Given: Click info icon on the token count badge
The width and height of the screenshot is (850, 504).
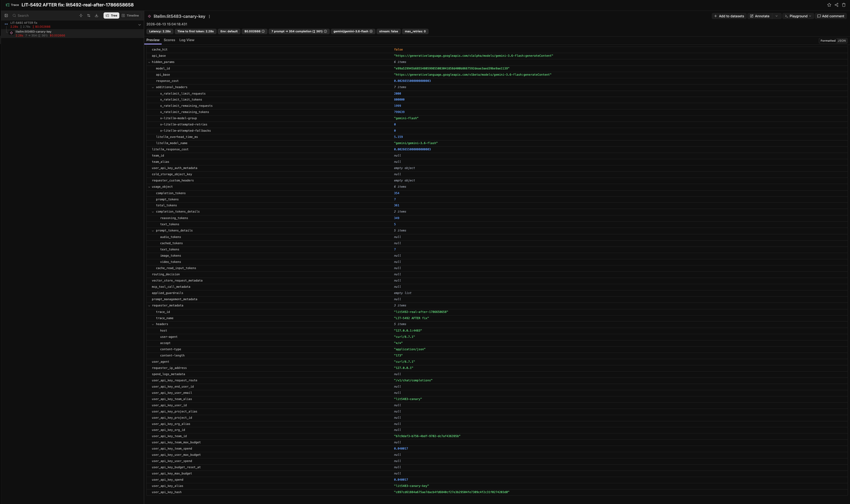Looking at the screenshot, I should pos(325,31).
